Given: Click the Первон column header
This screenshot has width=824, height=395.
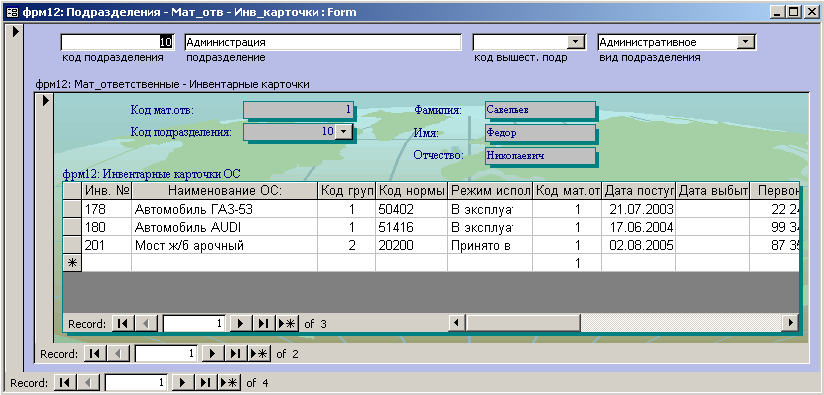Looking at the screenshot, I should pos(774,191).
